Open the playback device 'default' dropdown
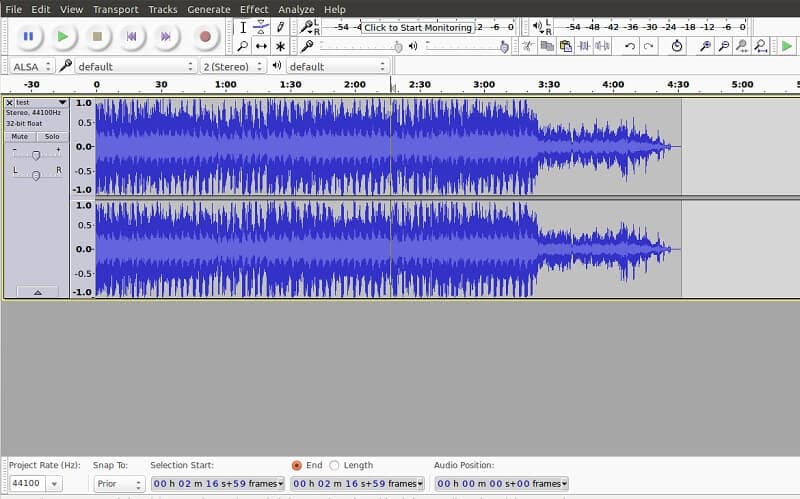Screen dimensions: 800x499 (x=337, y=66)
